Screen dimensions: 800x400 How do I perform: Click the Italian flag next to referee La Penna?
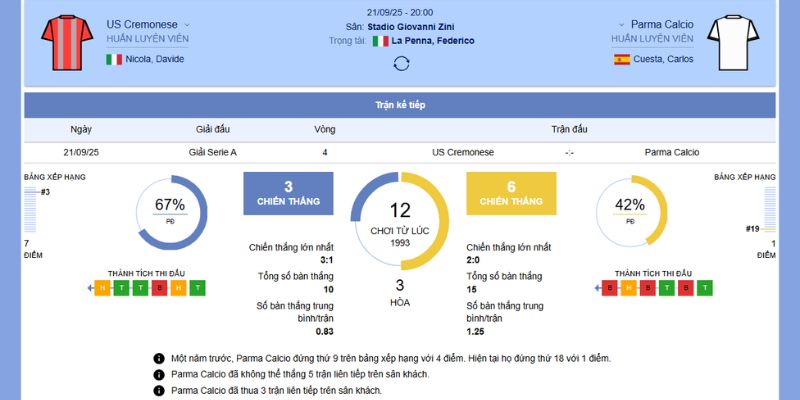380,41
